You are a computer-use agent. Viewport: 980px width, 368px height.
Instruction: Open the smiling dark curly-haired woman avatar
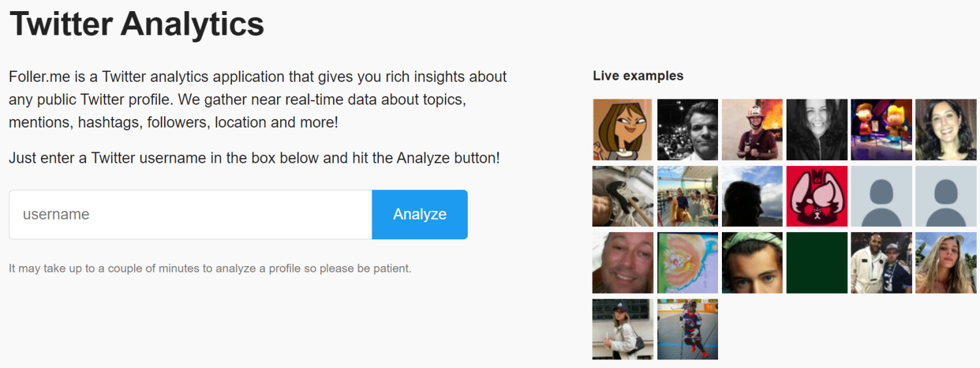[x=945, y=129]
